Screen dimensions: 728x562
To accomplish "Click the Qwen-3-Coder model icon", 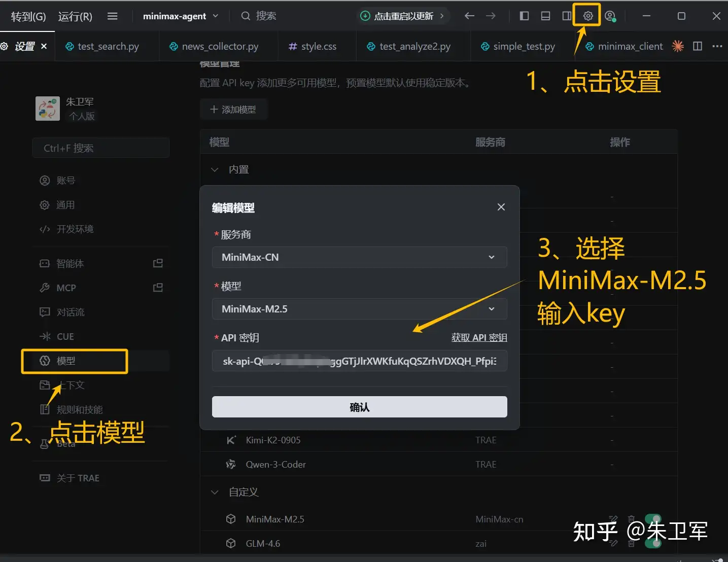I will point(231,464).
